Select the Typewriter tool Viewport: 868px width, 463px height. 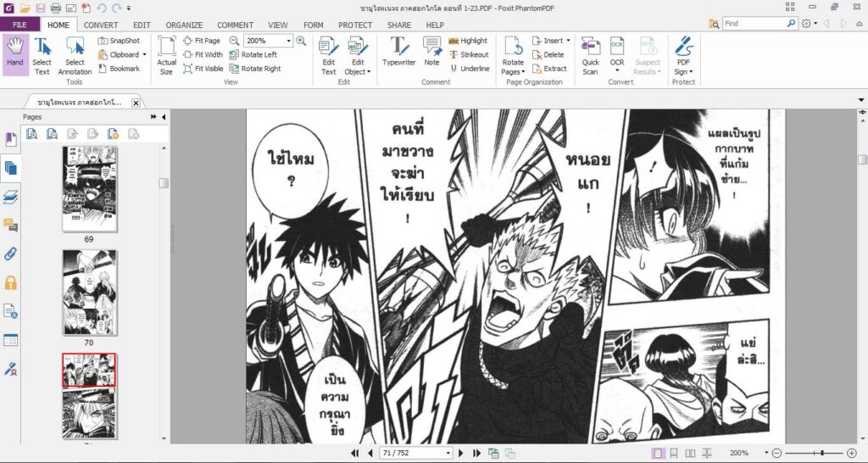[398, 52]
